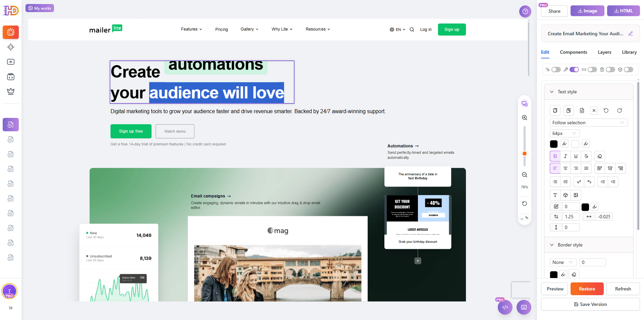Click the zoom in magnifier icon
Viewport: 644px width, 320px height.
(525, 118)
